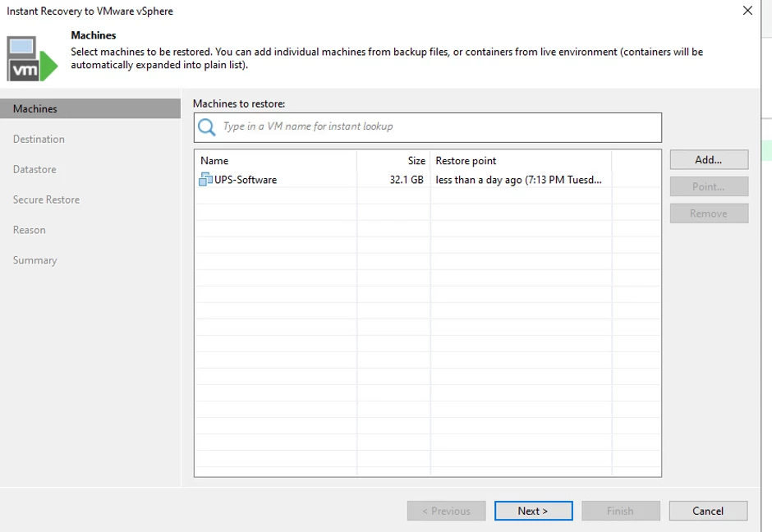The image size is (772, 532).
Task: Click the 'less than a day ago' restore point
Action: click(x=518, y=180)
